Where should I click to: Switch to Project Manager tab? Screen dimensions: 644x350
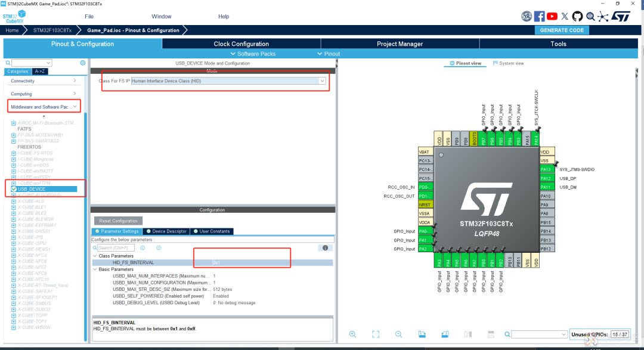pyautogui.click(x=400, y=44)
